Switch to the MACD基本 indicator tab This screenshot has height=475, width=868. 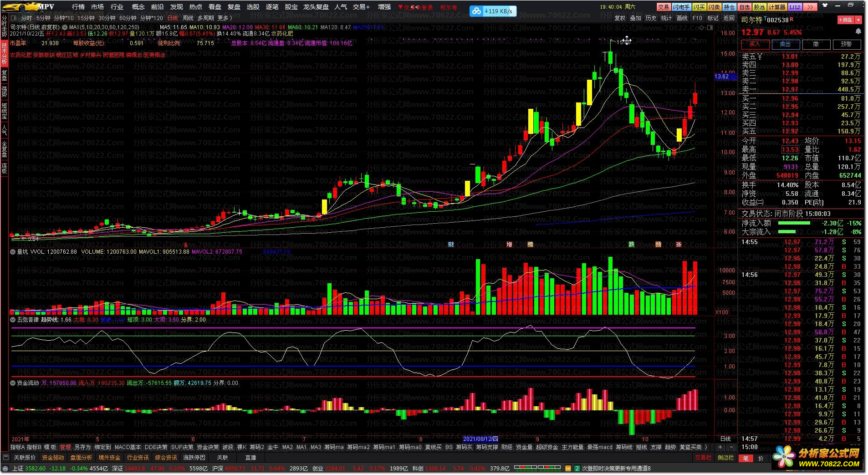[128, 447]
